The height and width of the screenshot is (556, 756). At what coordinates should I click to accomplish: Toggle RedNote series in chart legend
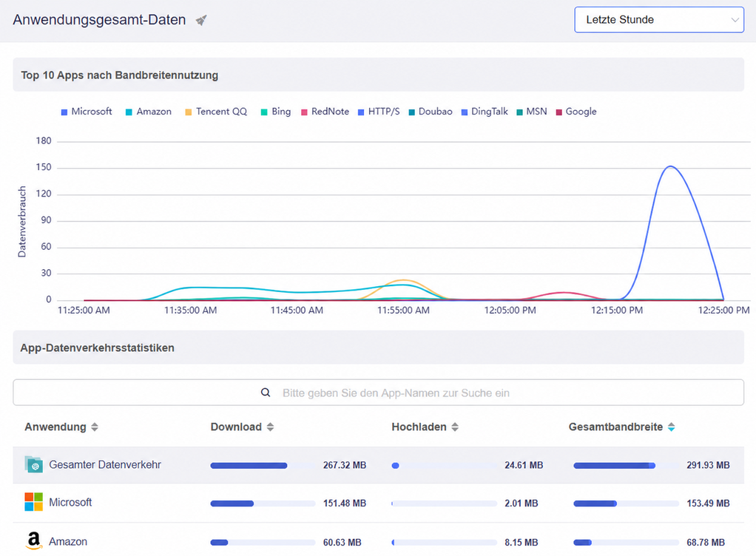pos(325,112)
